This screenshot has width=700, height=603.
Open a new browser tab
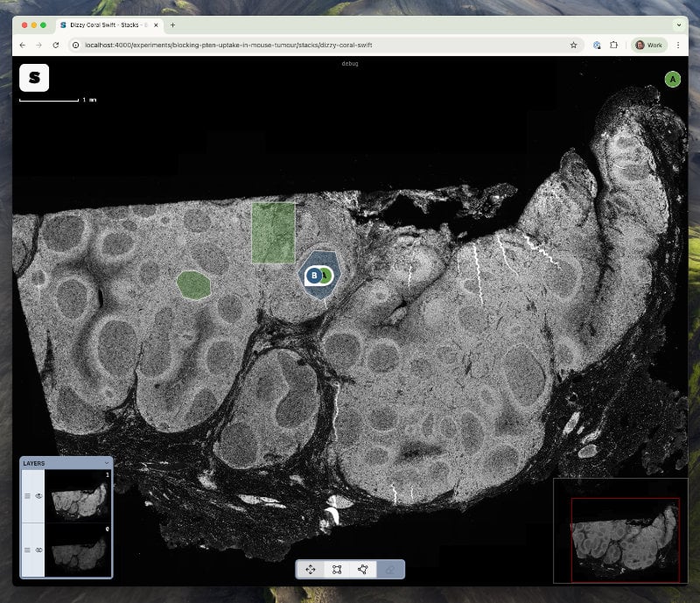(172, 25)
